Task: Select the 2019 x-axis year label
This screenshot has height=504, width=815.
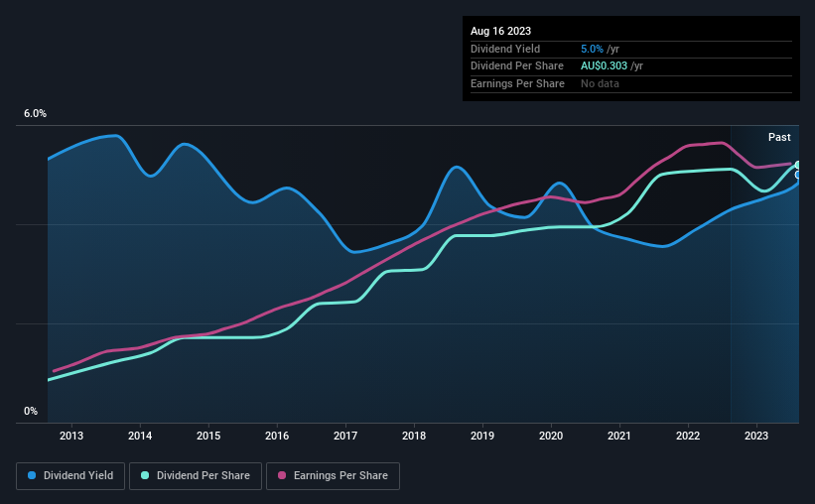Action: pos(482,436)
